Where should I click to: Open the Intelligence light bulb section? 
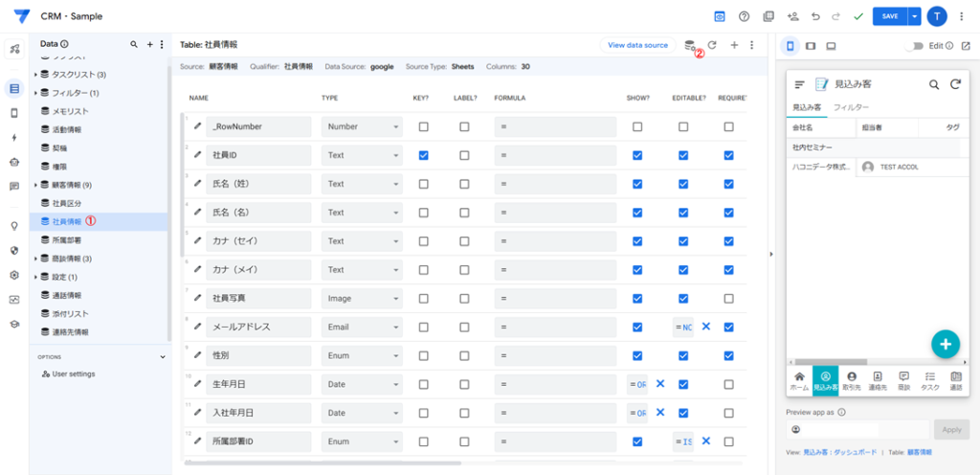point(14,226)
